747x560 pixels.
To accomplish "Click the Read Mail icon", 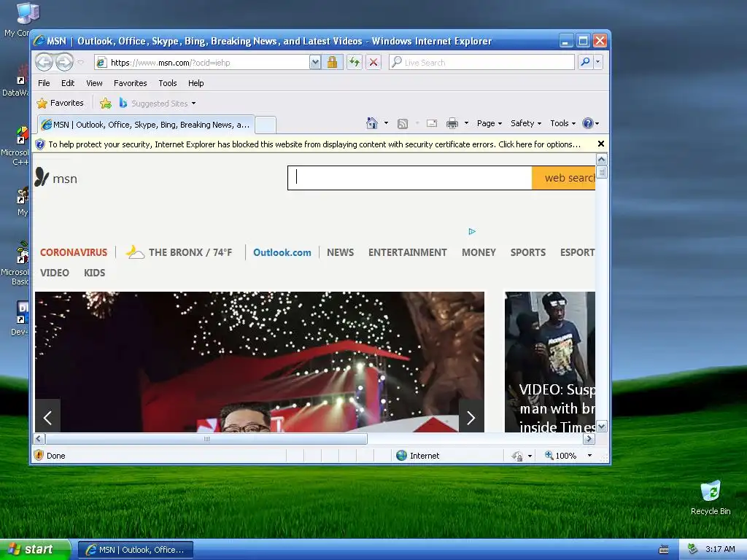I will (x=432, y=123).
